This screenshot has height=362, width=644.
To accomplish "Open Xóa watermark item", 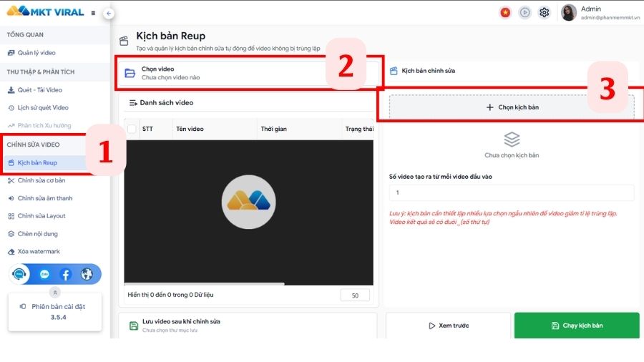I will tap(34, 252).
